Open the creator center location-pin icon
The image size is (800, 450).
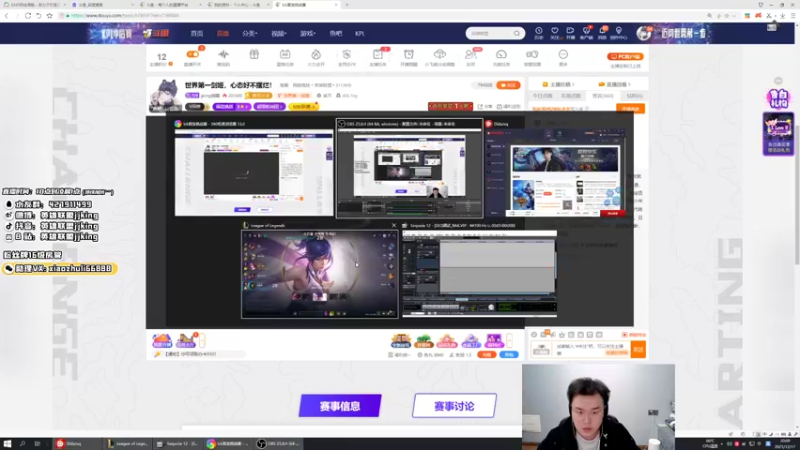click(618, 33)
